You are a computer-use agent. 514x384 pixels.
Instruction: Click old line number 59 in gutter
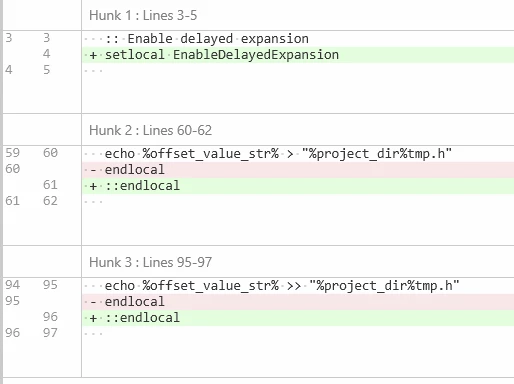pyautogui.click(x=13, y=153)
